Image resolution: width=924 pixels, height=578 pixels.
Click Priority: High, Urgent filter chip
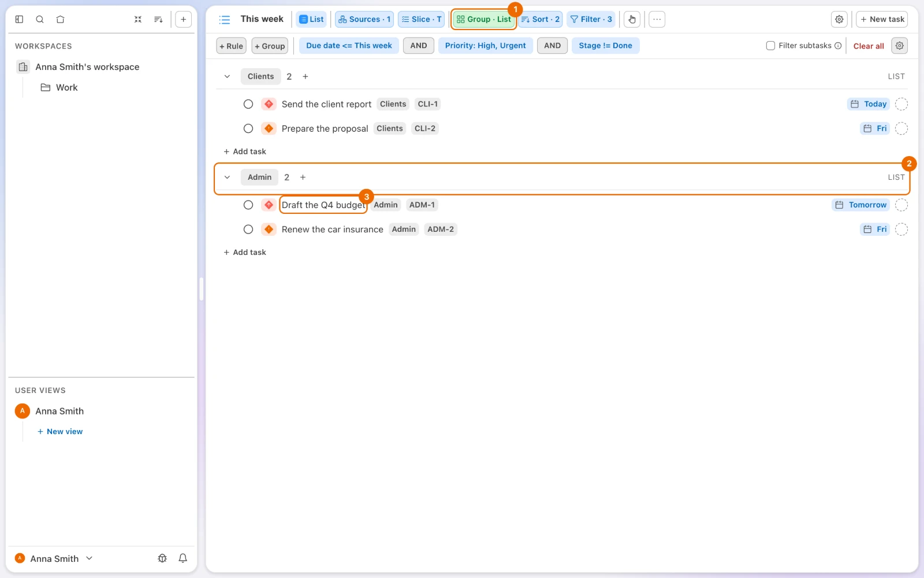click(485, 46)
